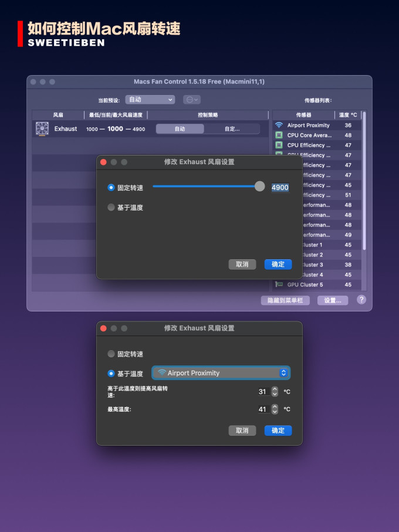The height and width of the screenshot is (532, 399).
Task: Click the 温度 °C column header
Action: (348, 115)
